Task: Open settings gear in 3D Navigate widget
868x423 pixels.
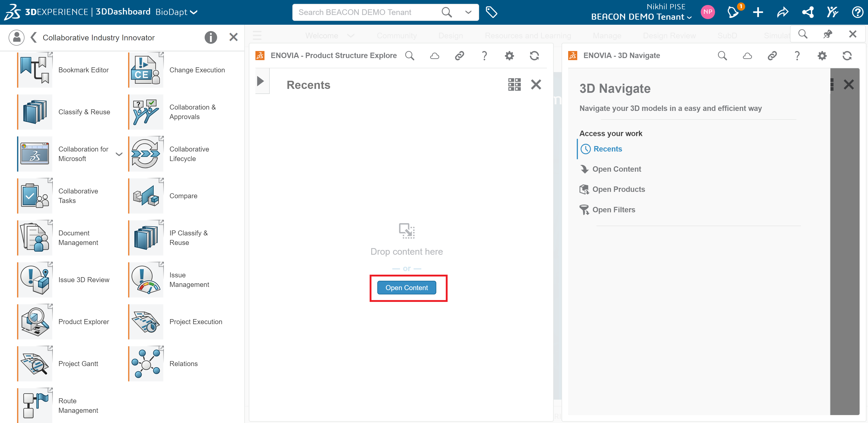Action: [x=822, y=56]
